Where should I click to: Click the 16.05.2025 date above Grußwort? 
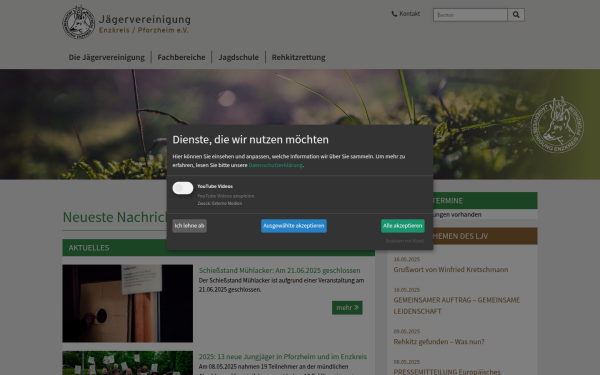(406, 259)
